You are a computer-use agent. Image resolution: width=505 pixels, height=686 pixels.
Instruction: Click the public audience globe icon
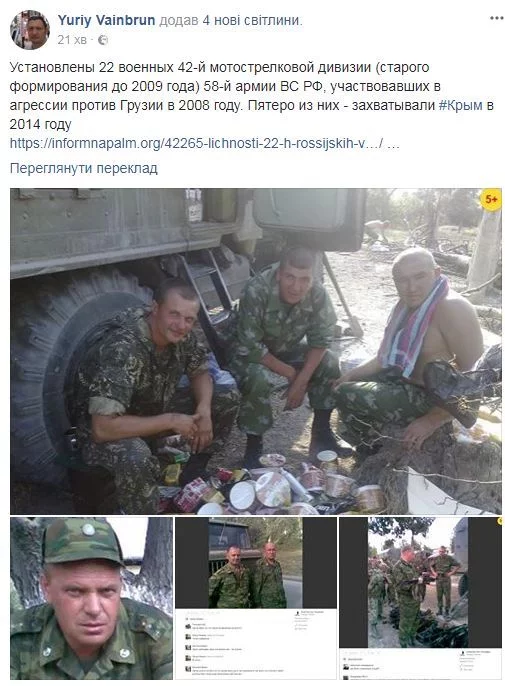[103, 40]
